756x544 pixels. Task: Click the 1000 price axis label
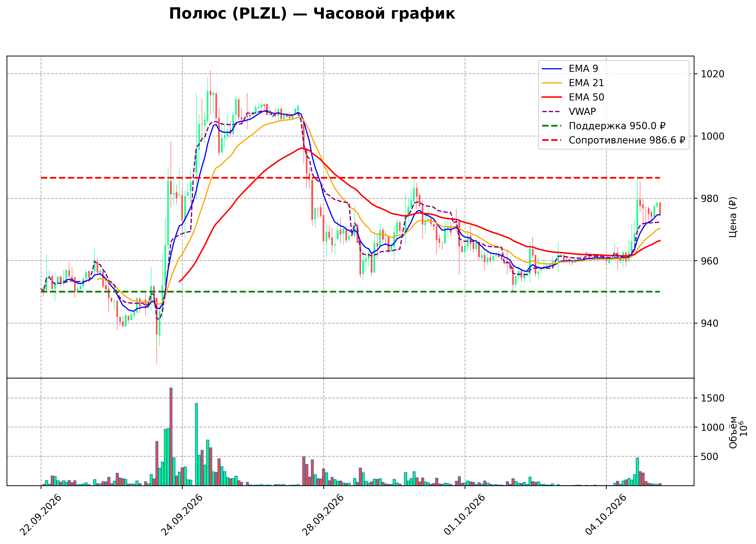click(x=713, y=136)
